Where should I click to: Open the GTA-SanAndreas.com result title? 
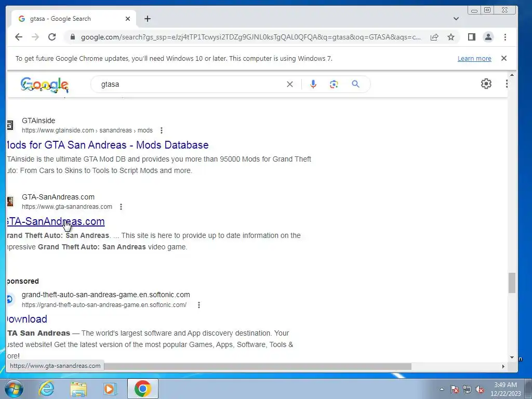tap(56, 221)
